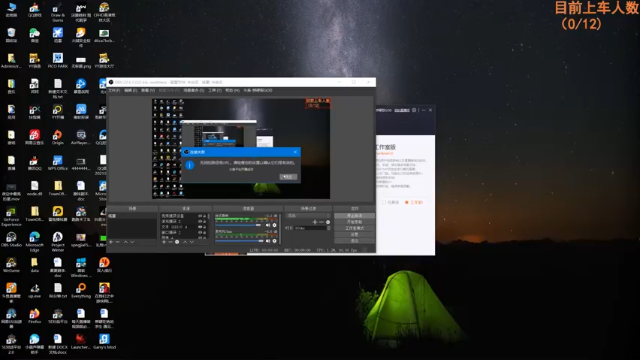Image resolution: width=640 pixels, height=360 pixels.
Task: Add a new source with plus icon
Action: [164, 242]
